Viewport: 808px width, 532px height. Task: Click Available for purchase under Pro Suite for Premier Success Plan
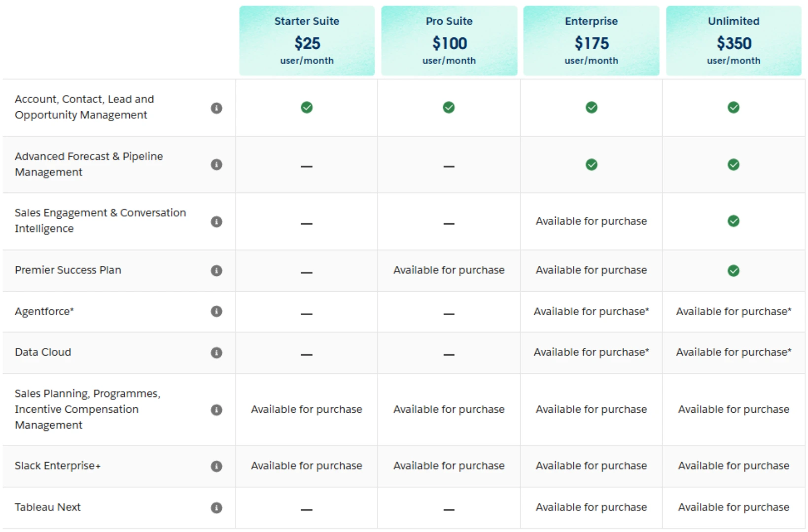click(449, 270)
